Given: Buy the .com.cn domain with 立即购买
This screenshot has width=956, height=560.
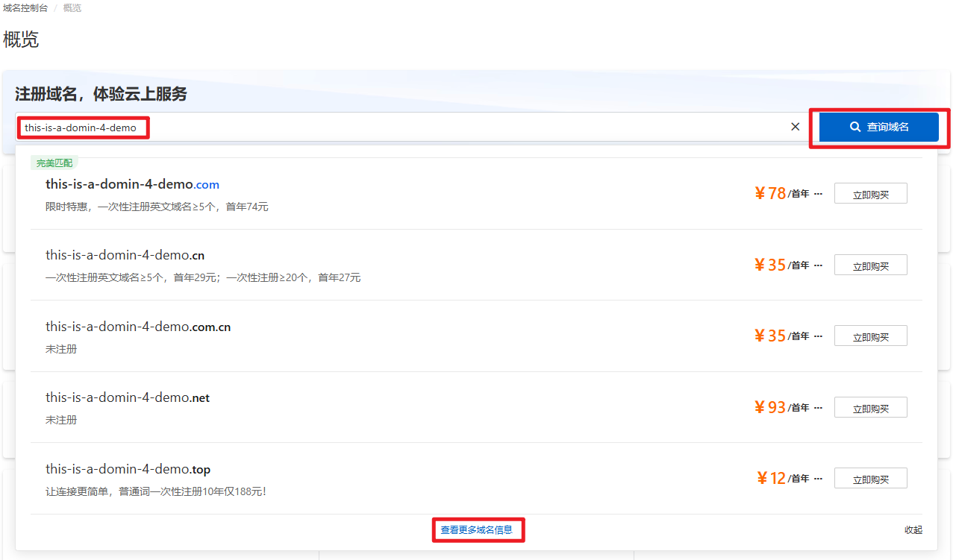Looking at the screenshot, I should click(870, 336).
